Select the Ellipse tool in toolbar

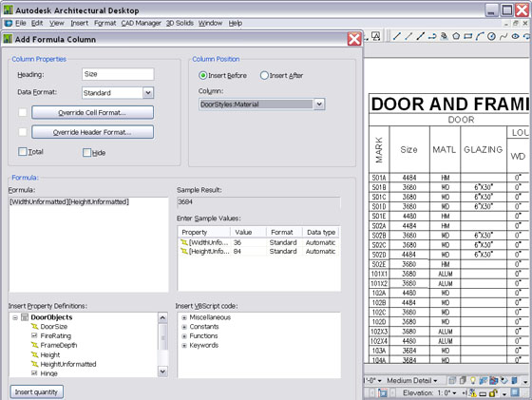[x=515, y=36]
